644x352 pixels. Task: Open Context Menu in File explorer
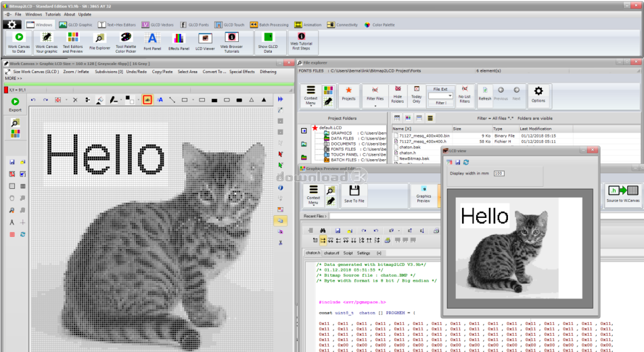click(x=310, y=96)
